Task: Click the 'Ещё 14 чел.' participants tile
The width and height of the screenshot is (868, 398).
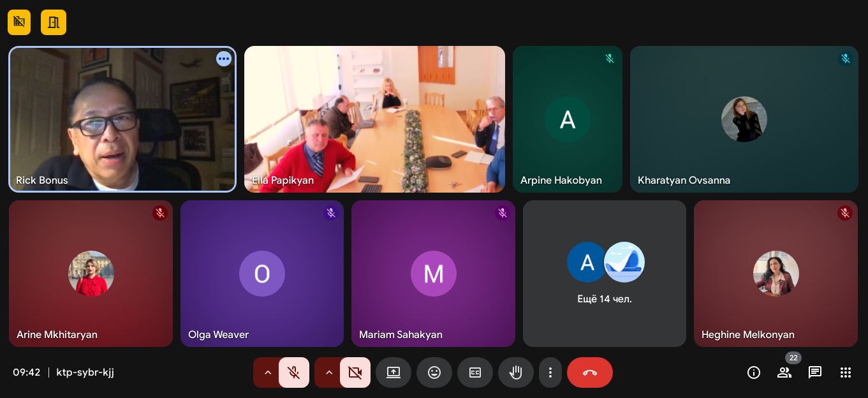Action: click(x=605, y=274)
